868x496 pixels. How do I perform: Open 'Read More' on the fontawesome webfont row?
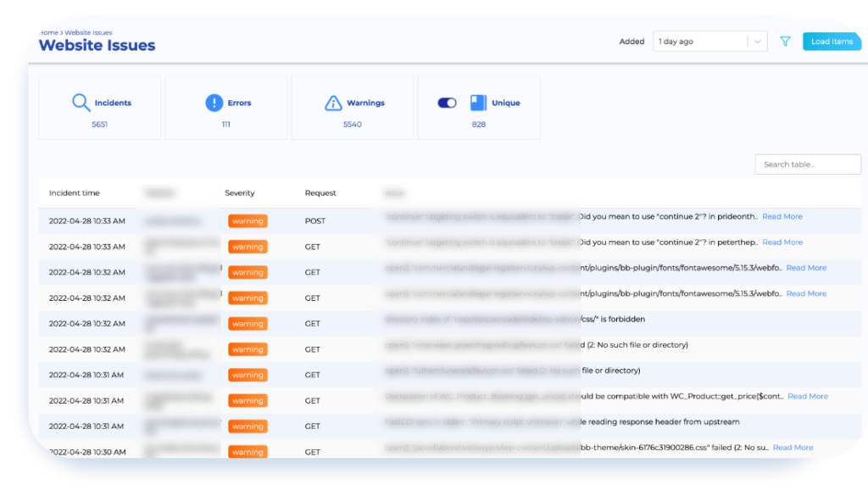click(x=806, y=268)
